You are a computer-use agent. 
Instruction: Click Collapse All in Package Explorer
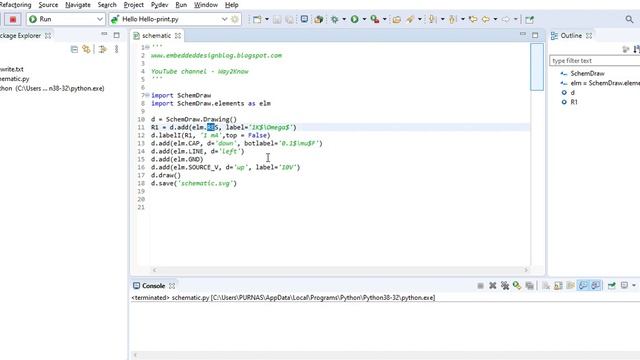pos(74,49)
